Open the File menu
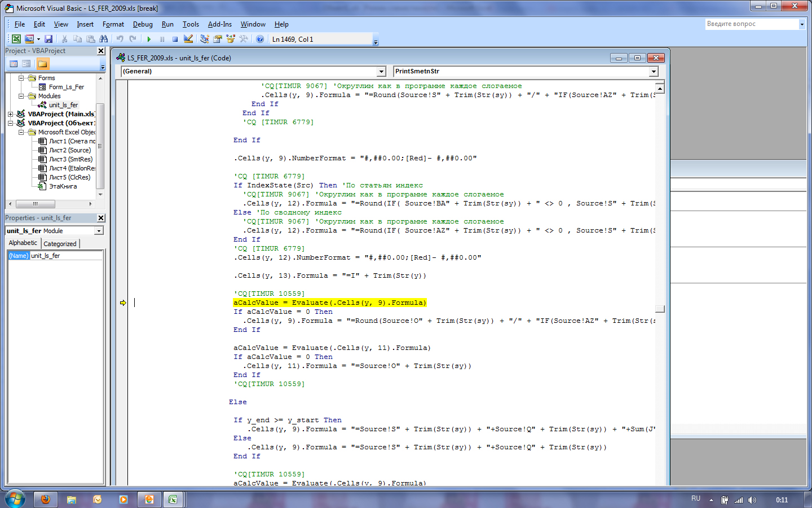The height and width of the screenshot is (508, 812). point(20,24)
